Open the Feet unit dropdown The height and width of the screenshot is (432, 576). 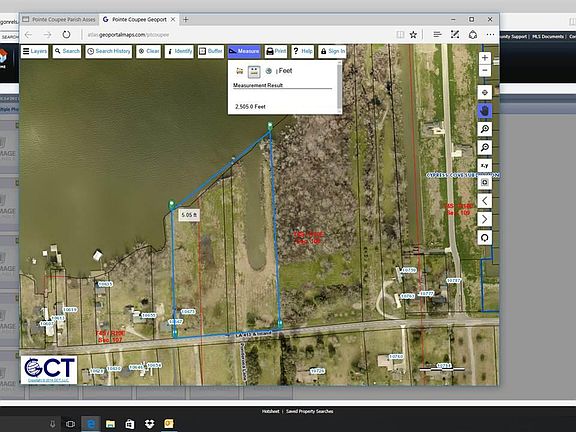284,71
